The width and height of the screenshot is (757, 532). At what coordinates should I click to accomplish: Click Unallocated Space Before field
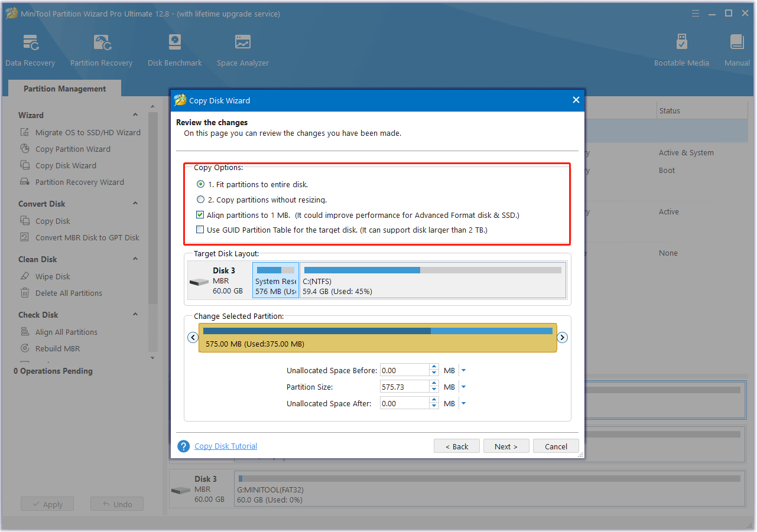point(404,370)
